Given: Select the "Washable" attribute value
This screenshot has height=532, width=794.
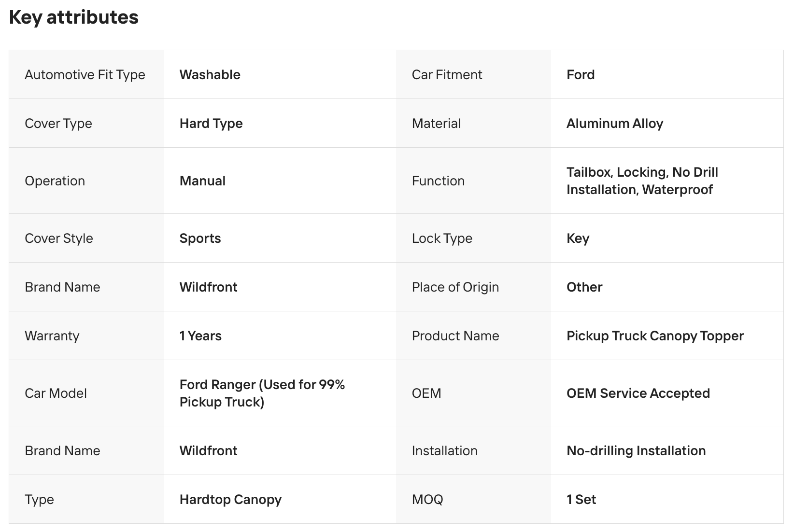Looking at the screenshot, I should coord(210,75).
